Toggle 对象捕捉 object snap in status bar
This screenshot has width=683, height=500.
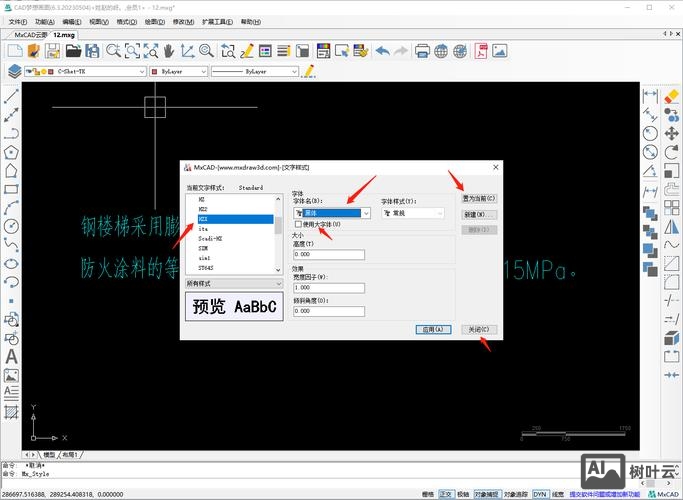486,493
